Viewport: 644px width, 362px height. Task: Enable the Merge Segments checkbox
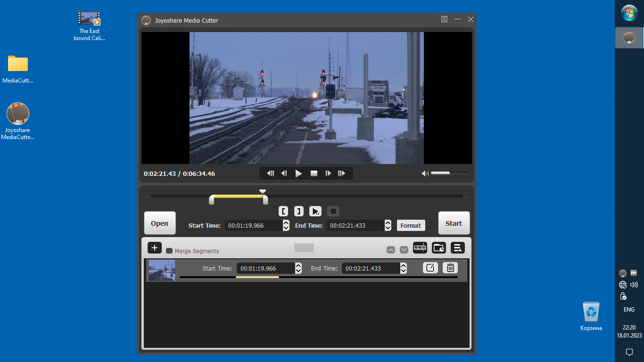(x=169, y=251)
